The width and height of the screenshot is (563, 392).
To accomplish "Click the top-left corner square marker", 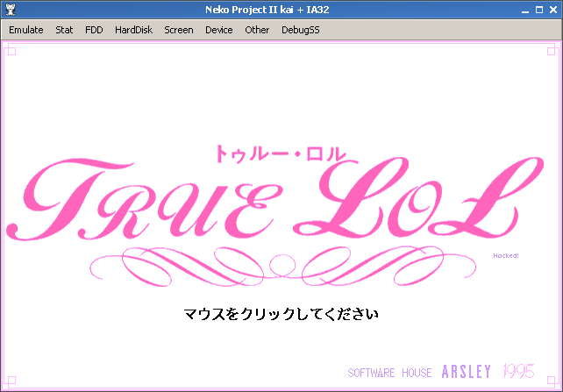I will click(11, 51).
